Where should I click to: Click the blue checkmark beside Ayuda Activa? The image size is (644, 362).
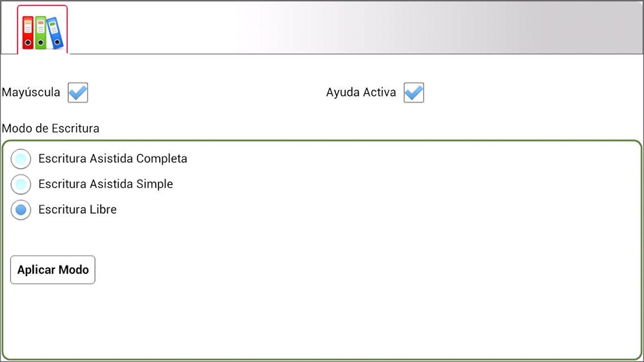[x=414, y=92]
